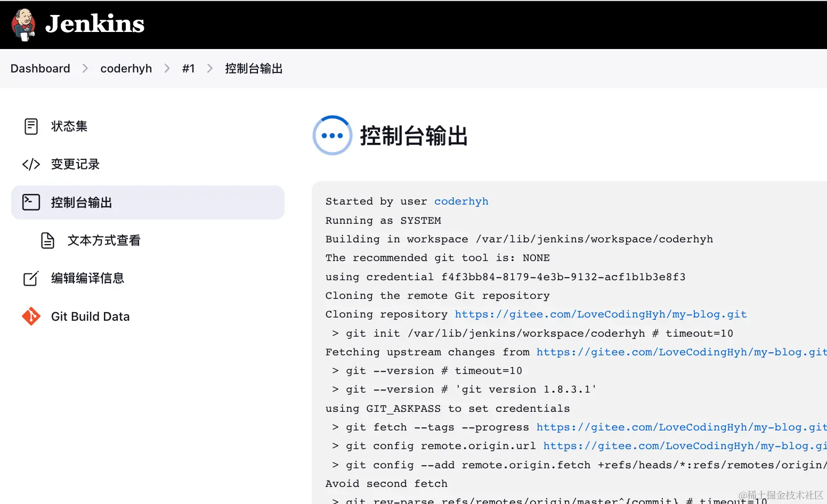Select 控制台输出 sidebar item
The height and width of the screenshot is (504, 827).
point(148,202)
